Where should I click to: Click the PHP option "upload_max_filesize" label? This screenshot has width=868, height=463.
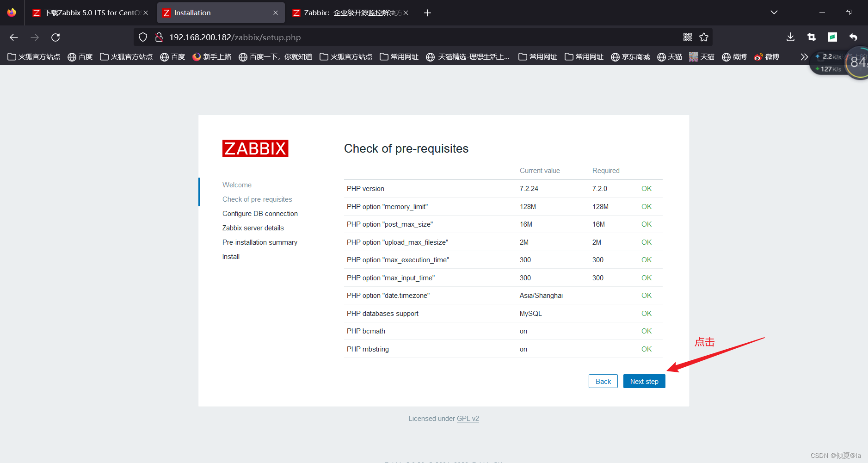[397, 242]
